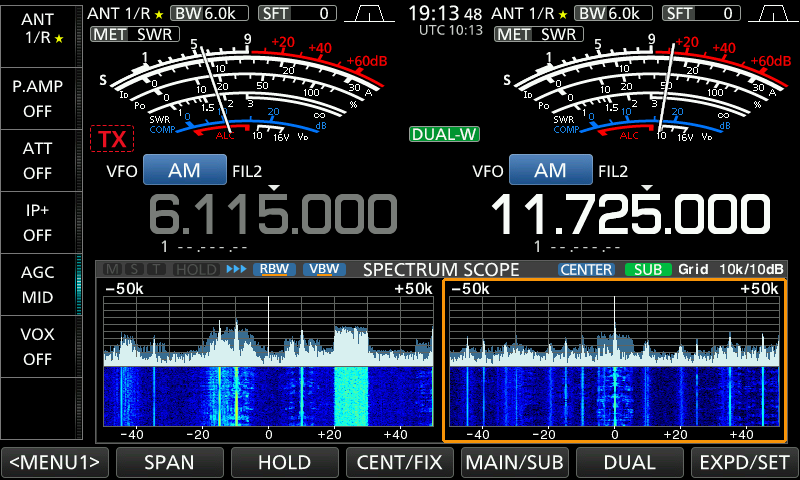Click the 11.725.000 sub frequency display
Image resolution: width=800 pixels, height=480 pixels.
(631, 214)
